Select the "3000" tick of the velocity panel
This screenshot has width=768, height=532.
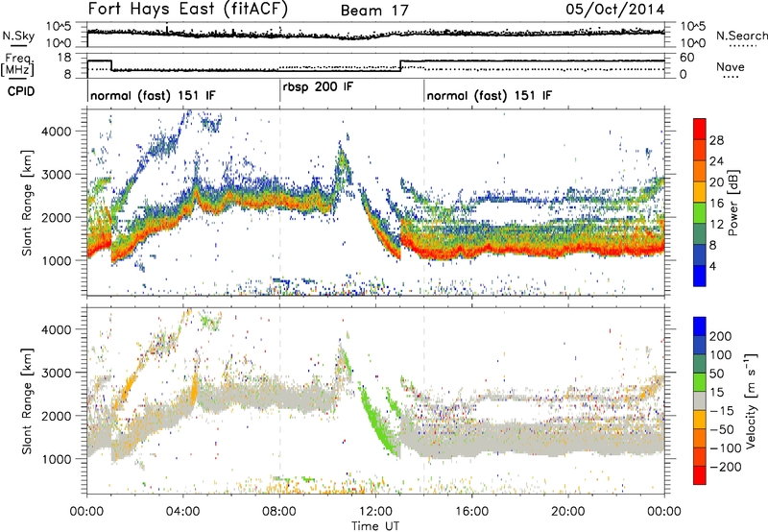pyautogui.click(x=56, y=373)
